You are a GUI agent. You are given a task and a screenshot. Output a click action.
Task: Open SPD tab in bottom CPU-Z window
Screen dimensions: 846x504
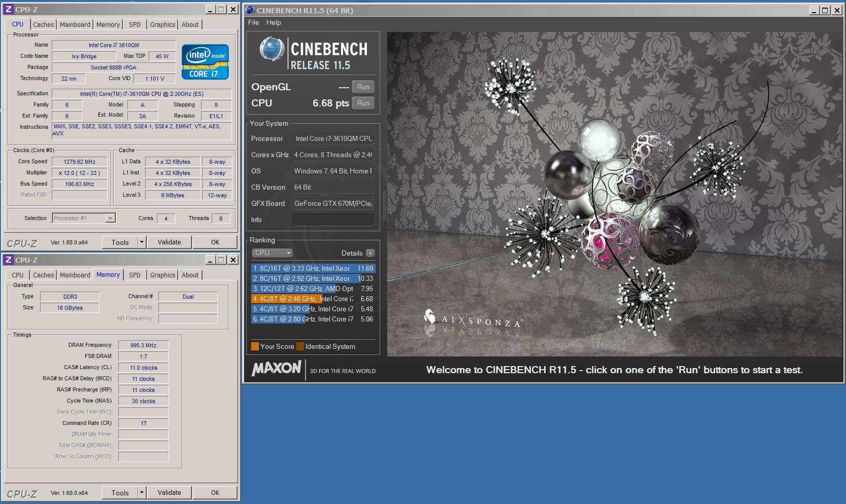134,275
